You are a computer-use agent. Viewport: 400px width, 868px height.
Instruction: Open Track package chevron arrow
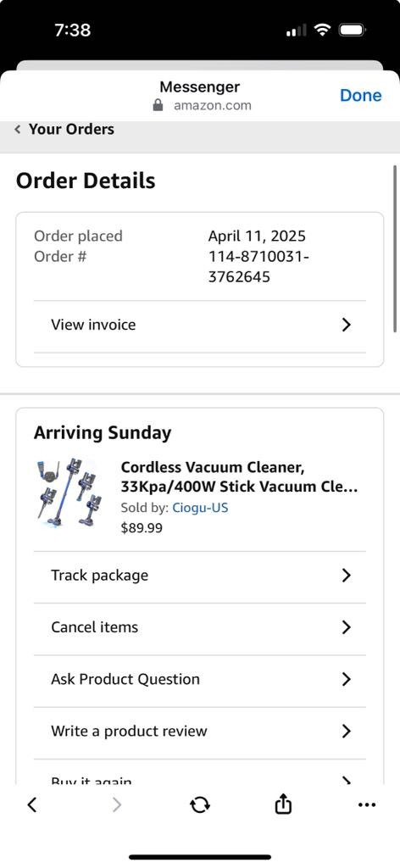pos(347,576)
